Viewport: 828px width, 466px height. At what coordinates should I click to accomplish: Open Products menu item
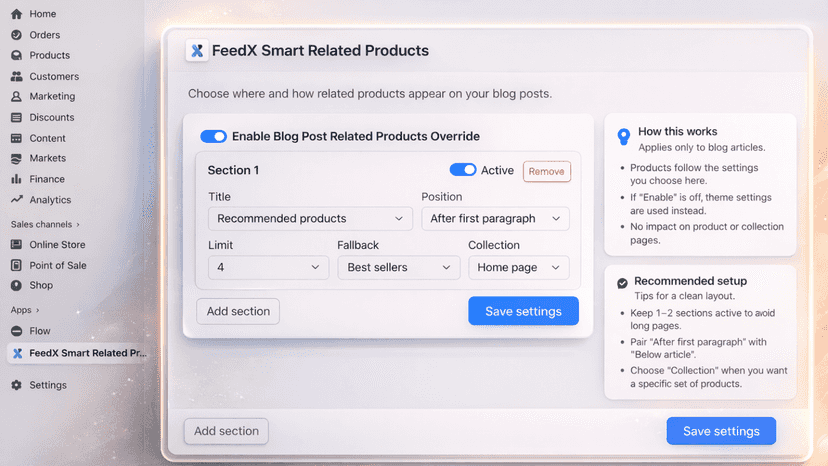tap(50, 55)
